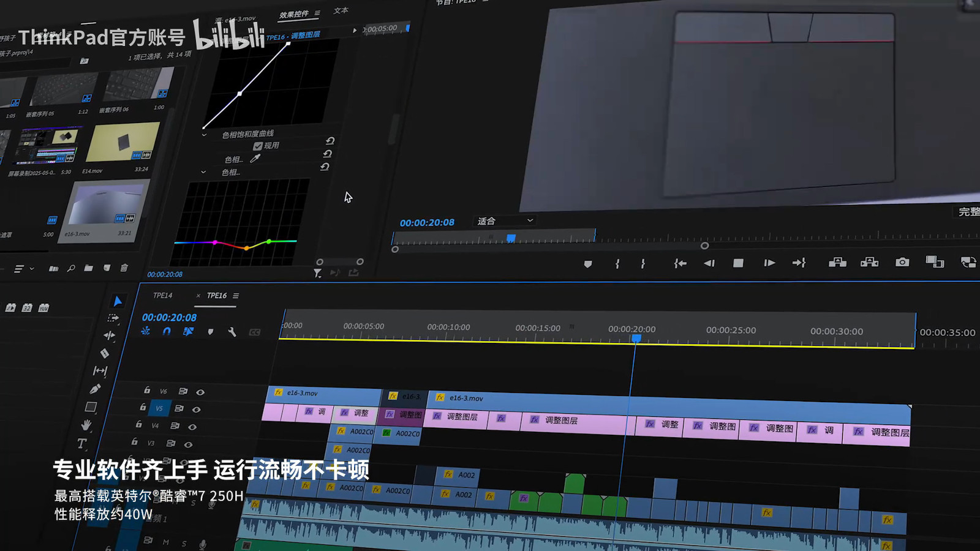Go to Out point in Program monitor
The image size is (980, 551).
click(799, 263)
